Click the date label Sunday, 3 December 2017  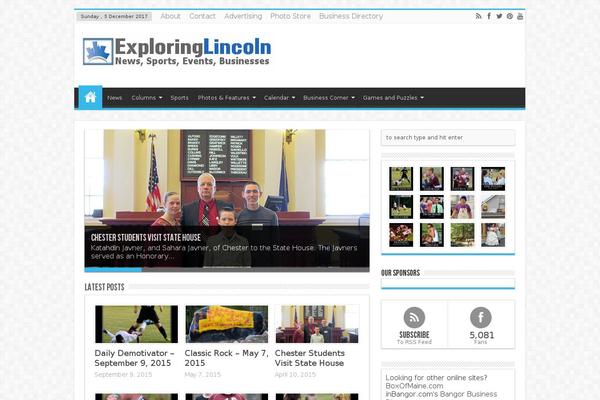pos(114,16)
